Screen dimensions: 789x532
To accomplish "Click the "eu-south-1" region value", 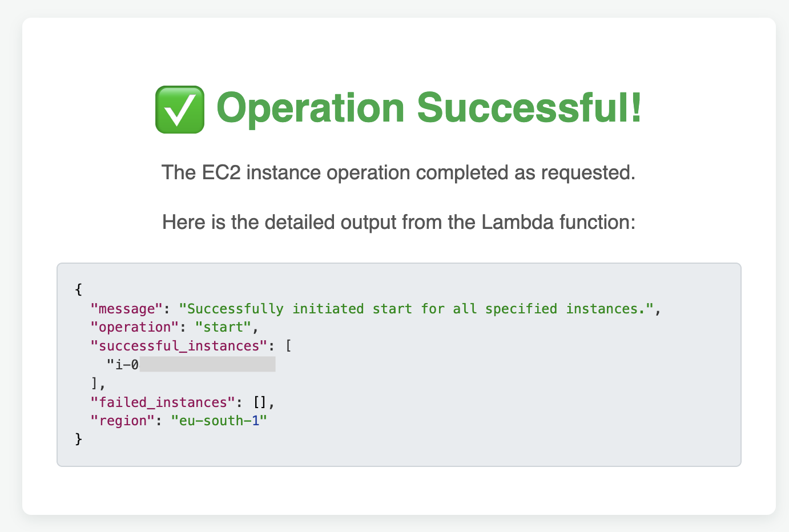I will tap(219, 421).
